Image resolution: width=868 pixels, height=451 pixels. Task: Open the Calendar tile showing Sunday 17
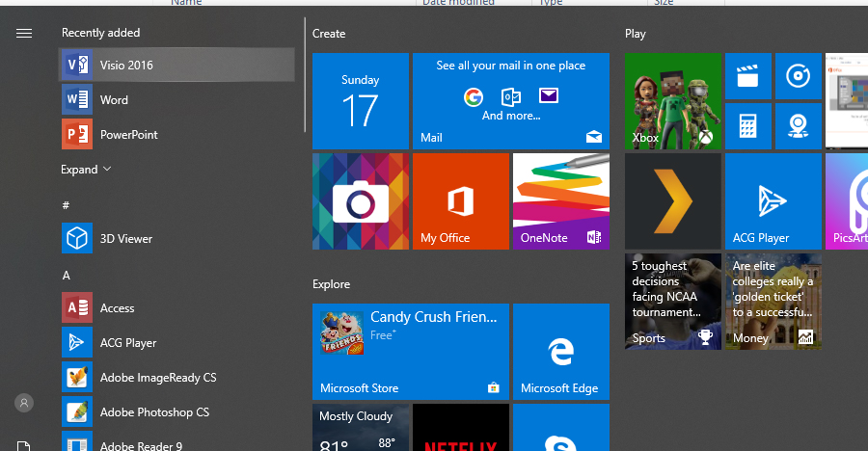361,101
